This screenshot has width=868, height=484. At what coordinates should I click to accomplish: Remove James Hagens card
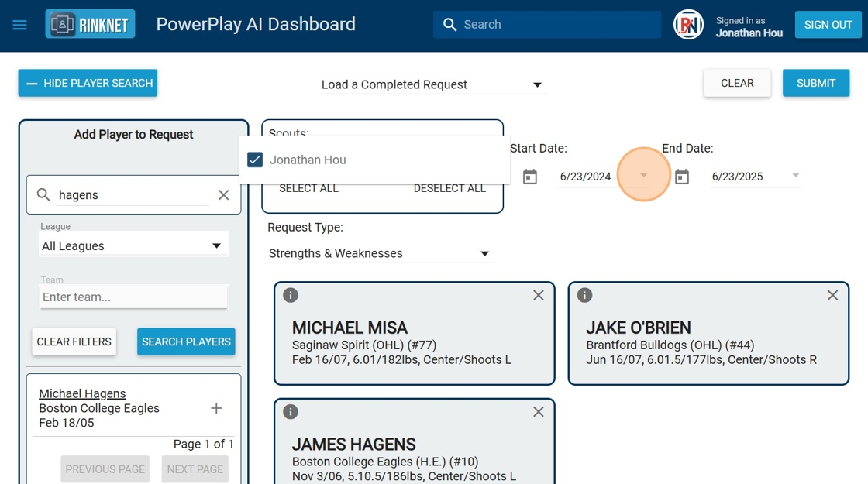click(x=539, y=412)
